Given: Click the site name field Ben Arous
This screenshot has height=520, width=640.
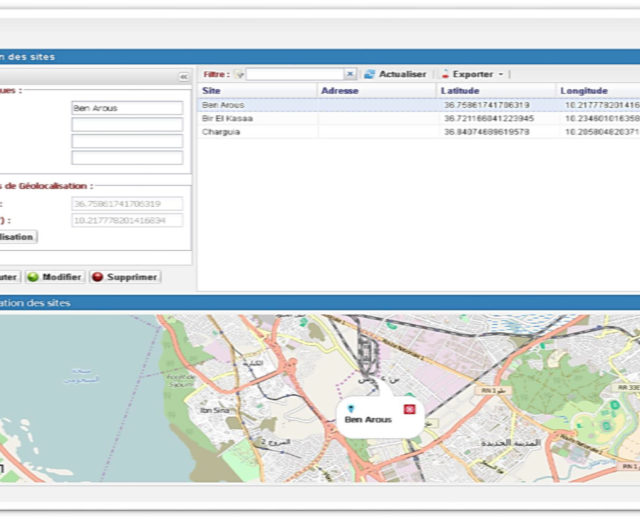Looking at the screenshot, I should click(x=127, y=108).
